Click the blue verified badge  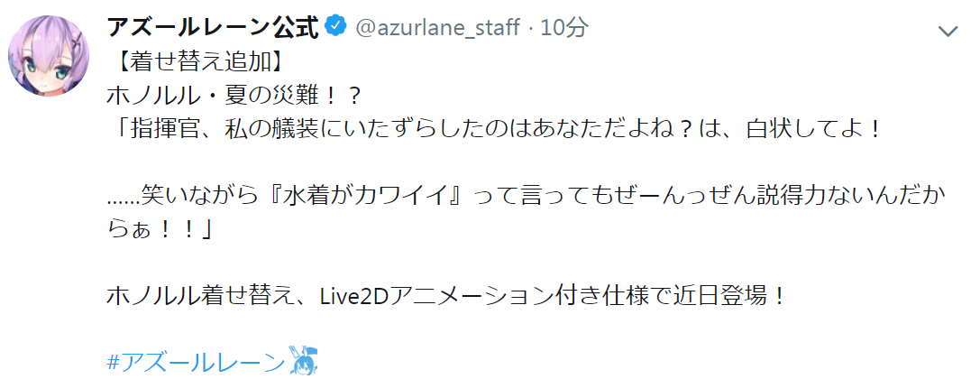click(336, 27)
